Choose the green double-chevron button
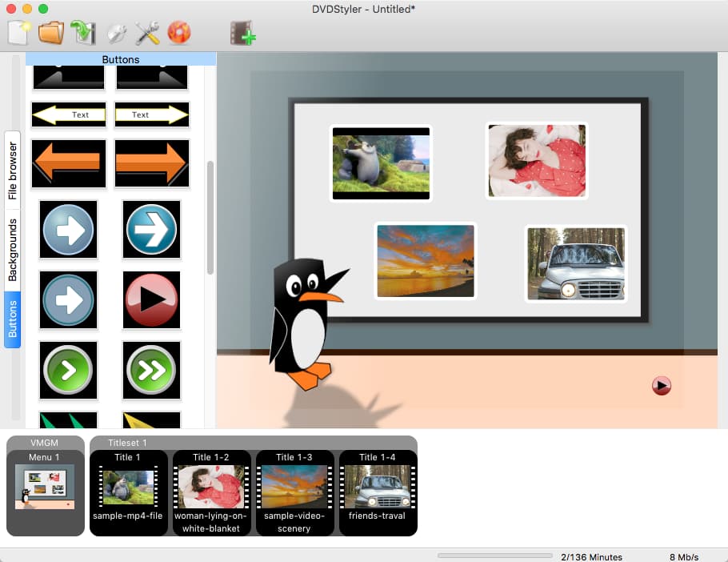 pyautogui.click(x=151, y=370)
